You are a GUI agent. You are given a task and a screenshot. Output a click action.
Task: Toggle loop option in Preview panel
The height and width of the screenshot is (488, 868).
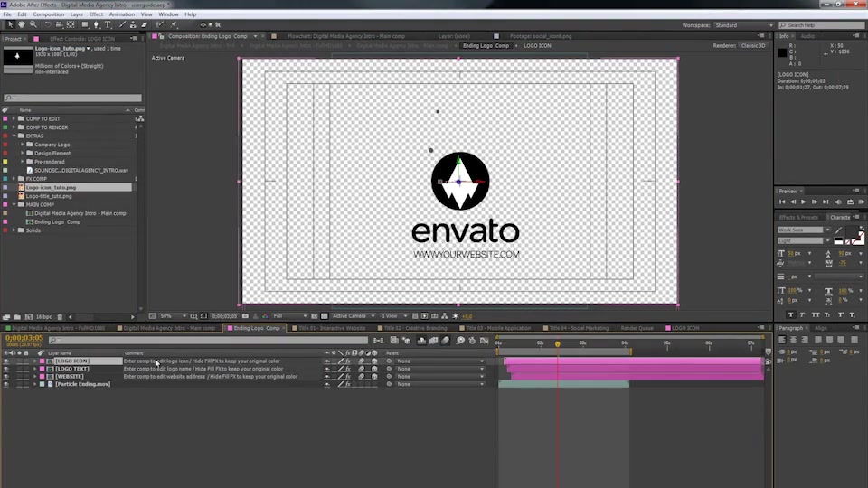coord(850,202)
